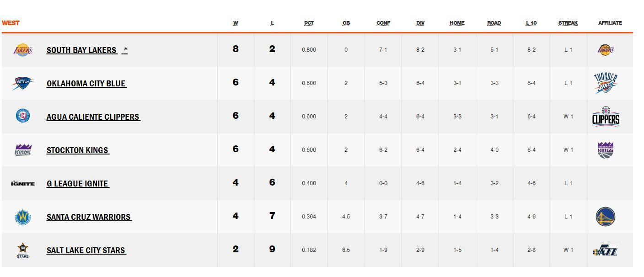Click the G League Ignite logo
Image resolution: width=644 pixels, height=277 pixels.
(x=23, y=183)
